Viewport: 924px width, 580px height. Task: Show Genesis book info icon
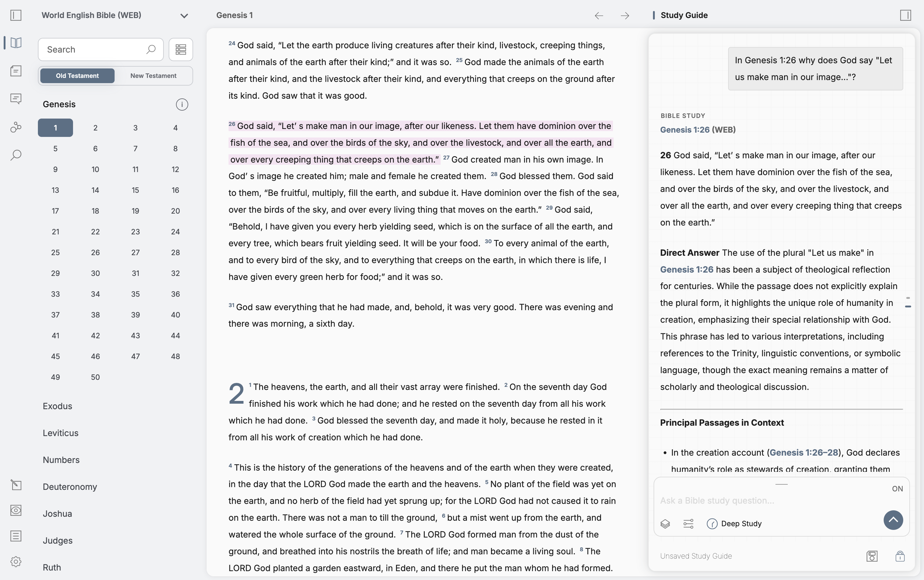(182, 104)
